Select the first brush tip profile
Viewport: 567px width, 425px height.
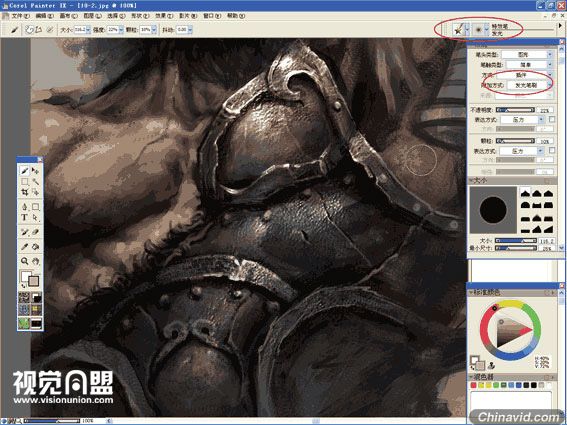point(525,193)
